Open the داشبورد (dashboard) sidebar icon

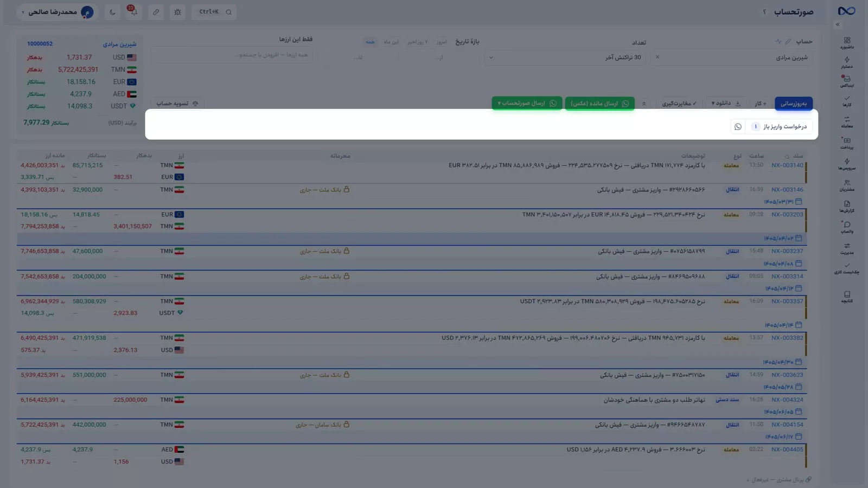click(847, 43)
